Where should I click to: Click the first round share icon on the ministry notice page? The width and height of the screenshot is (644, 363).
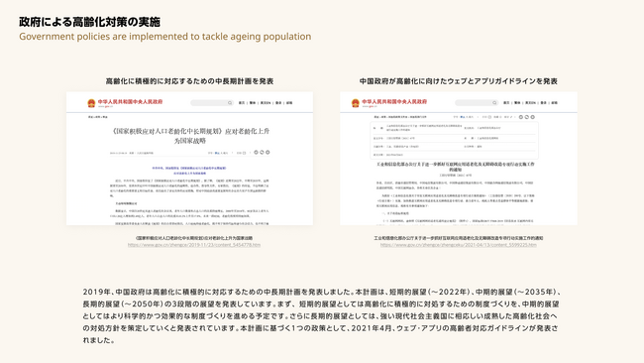tap(521, 117)
